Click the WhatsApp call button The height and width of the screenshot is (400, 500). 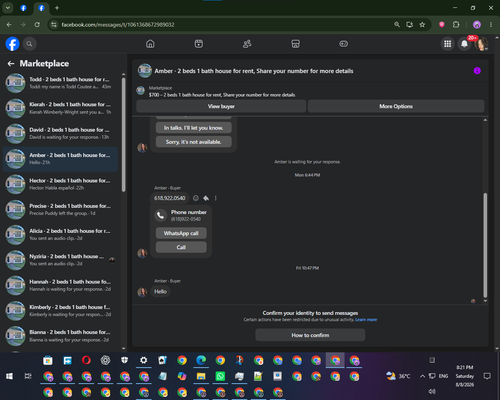coord(181,233)
